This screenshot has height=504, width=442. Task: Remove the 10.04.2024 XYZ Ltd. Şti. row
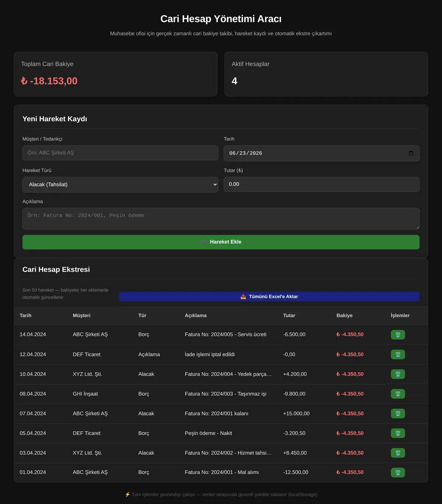pyautogui.click(x=398, y=374)
